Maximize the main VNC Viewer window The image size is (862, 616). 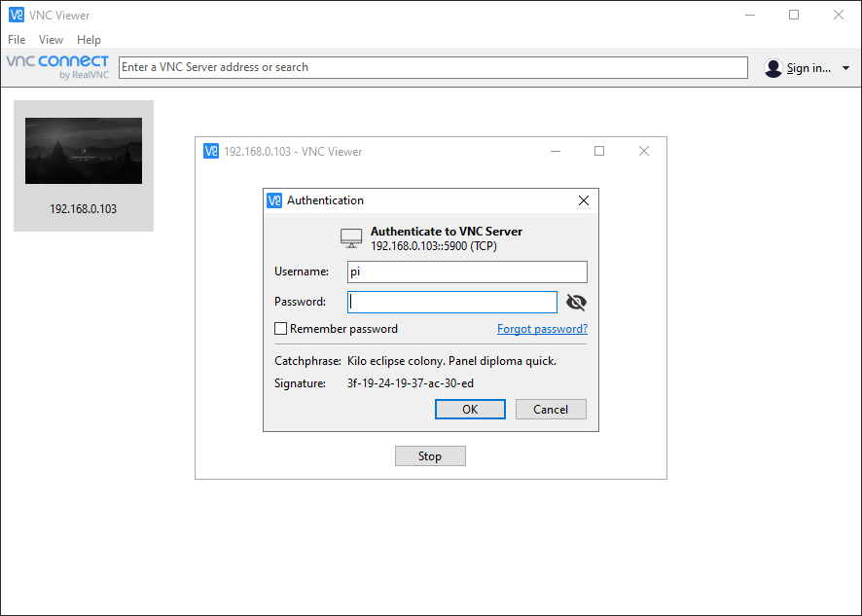pos(794,15)
